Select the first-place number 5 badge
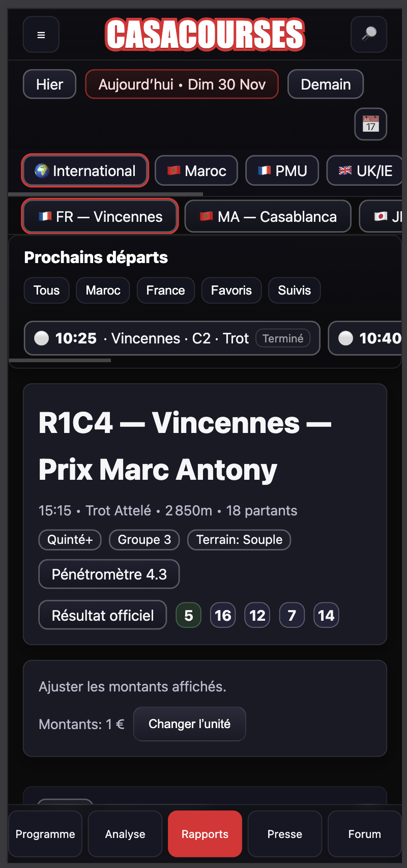Image resolution: width=407 pixels, height=868 pixels. coord(188,615)
